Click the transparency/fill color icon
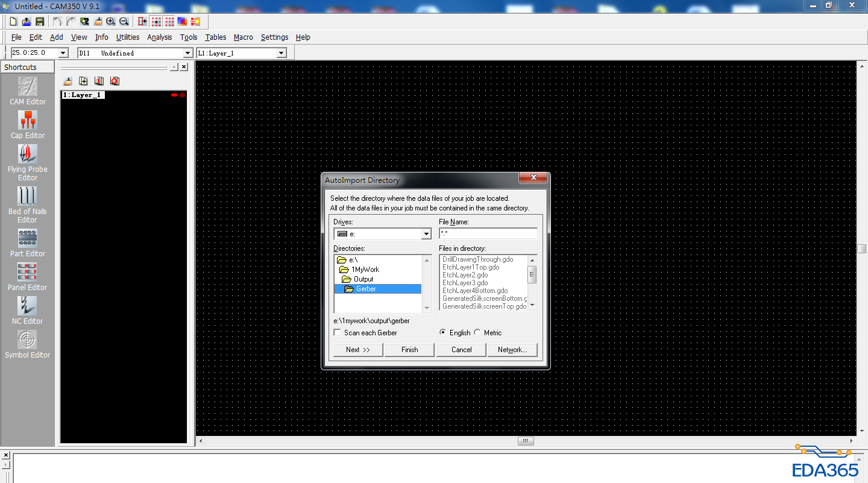The height and width of the screenshot is (483, 868). (x=182, y=21)
